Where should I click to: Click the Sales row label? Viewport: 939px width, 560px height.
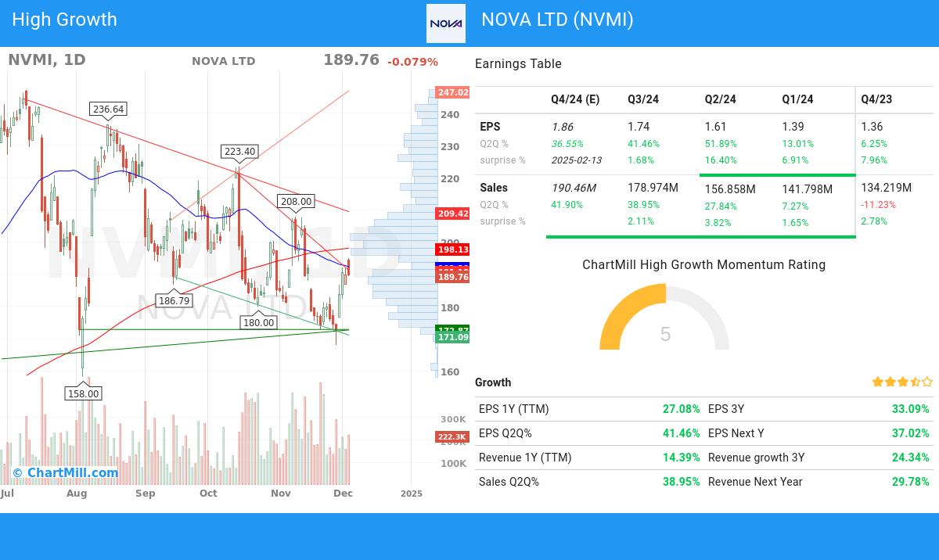pos(494,188)
